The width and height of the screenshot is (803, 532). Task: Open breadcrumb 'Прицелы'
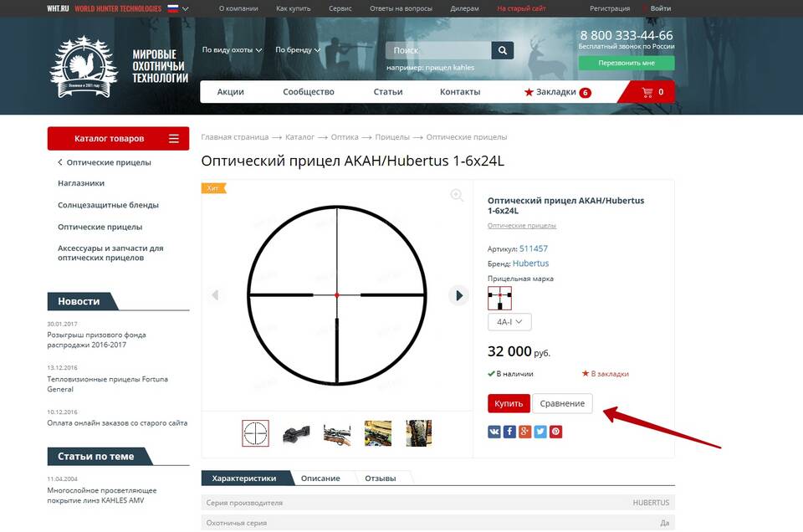tap(392, 137)
